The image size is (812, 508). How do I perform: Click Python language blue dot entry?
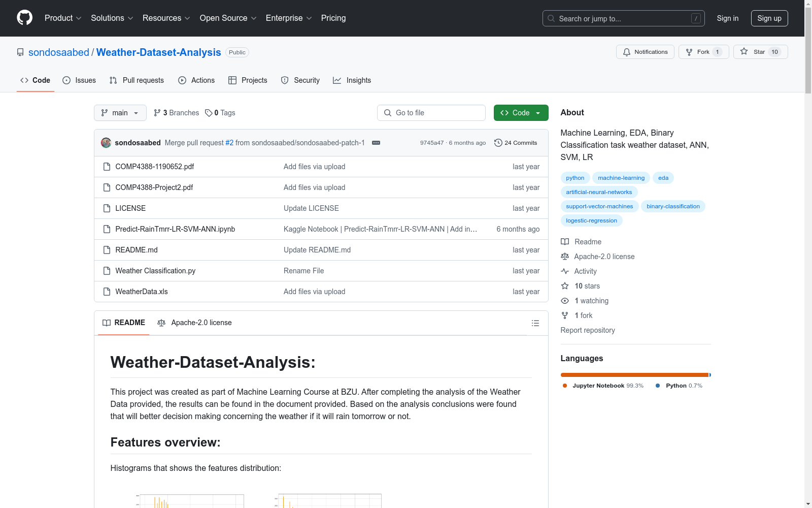click(x=679, y=386)
